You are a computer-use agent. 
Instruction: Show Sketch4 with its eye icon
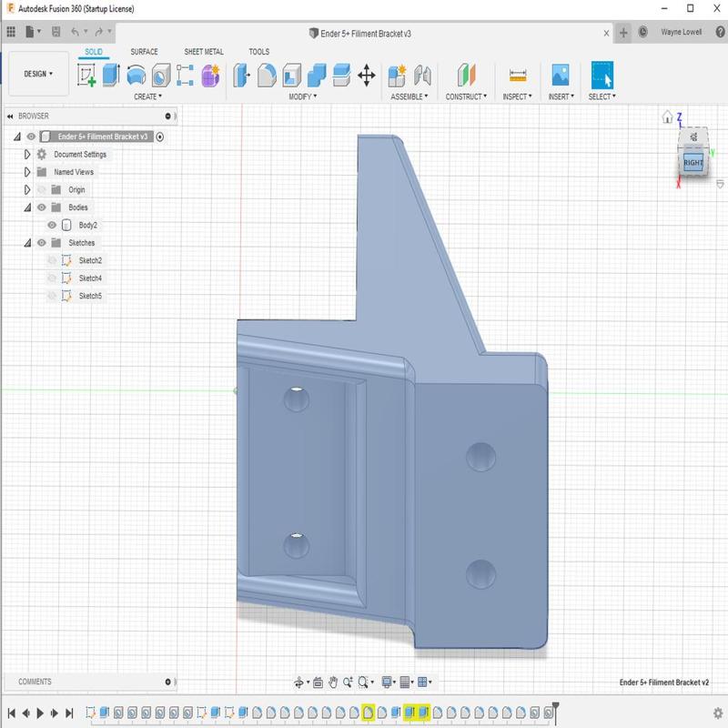coord(52,278)
